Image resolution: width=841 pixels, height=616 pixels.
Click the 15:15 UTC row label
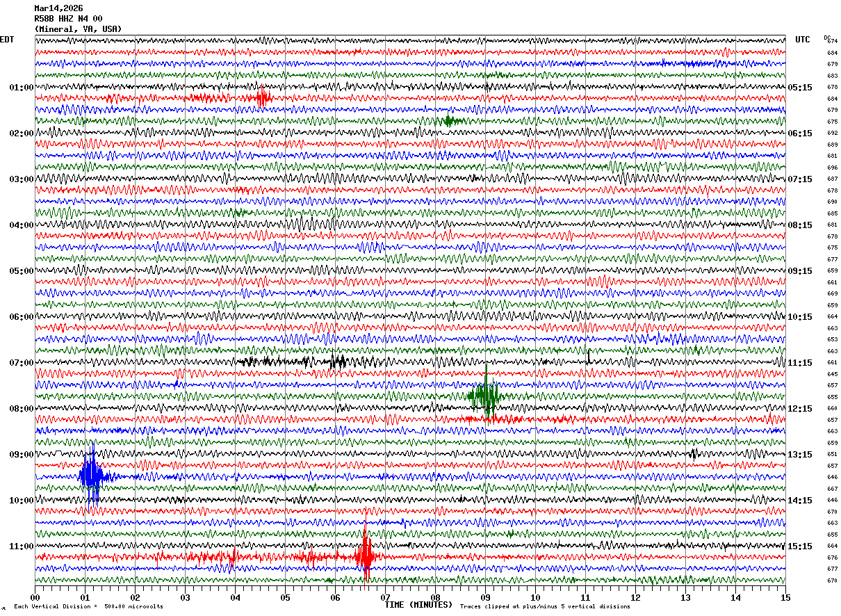tap(800, 546)
